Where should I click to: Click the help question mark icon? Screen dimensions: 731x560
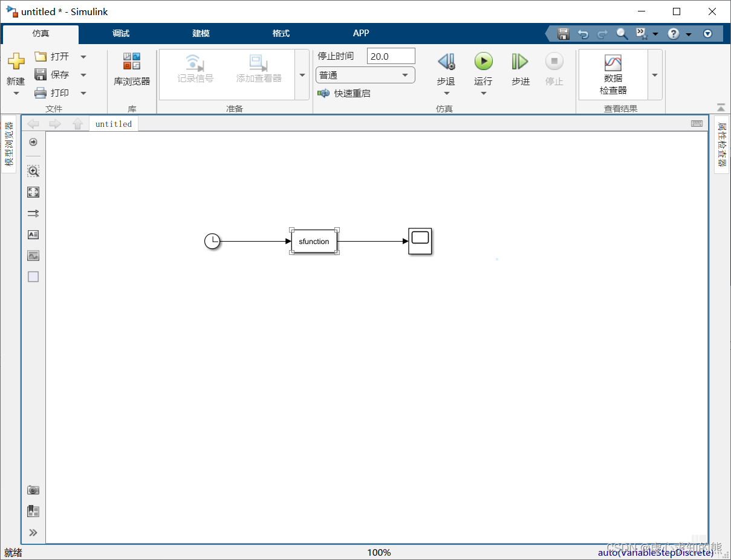pos(674,34)
